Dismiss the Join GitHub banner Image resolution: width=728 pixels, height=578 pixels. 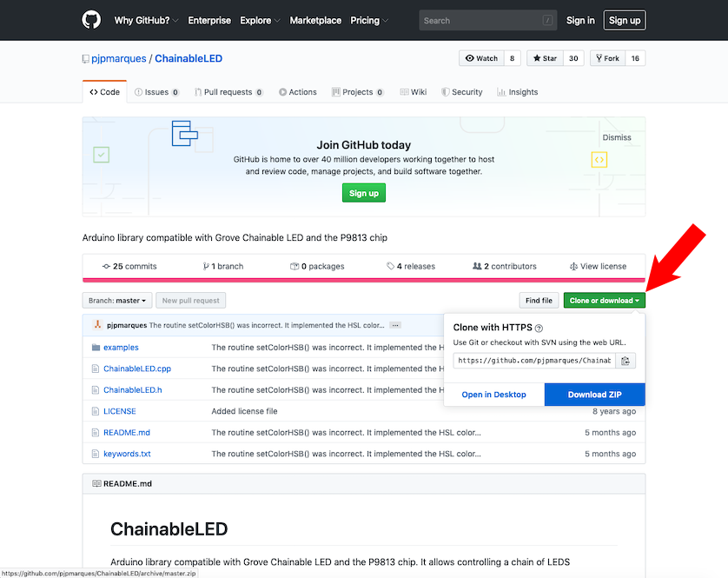[617, 137]
